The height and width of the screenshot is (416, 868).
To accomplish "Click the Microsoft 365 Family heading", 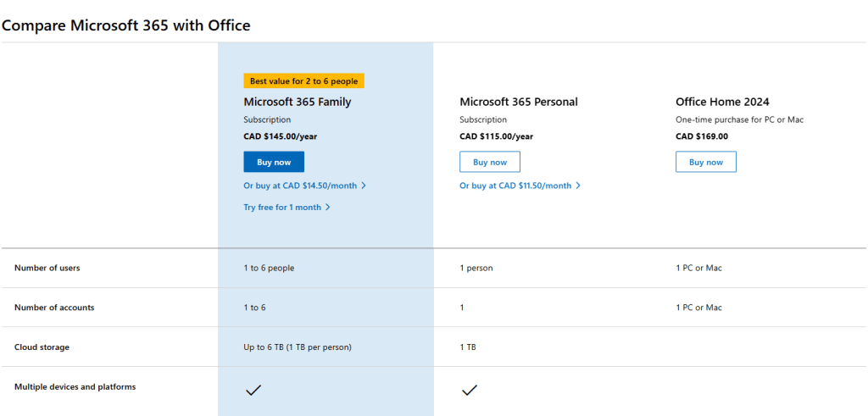I will click(298, 102).
